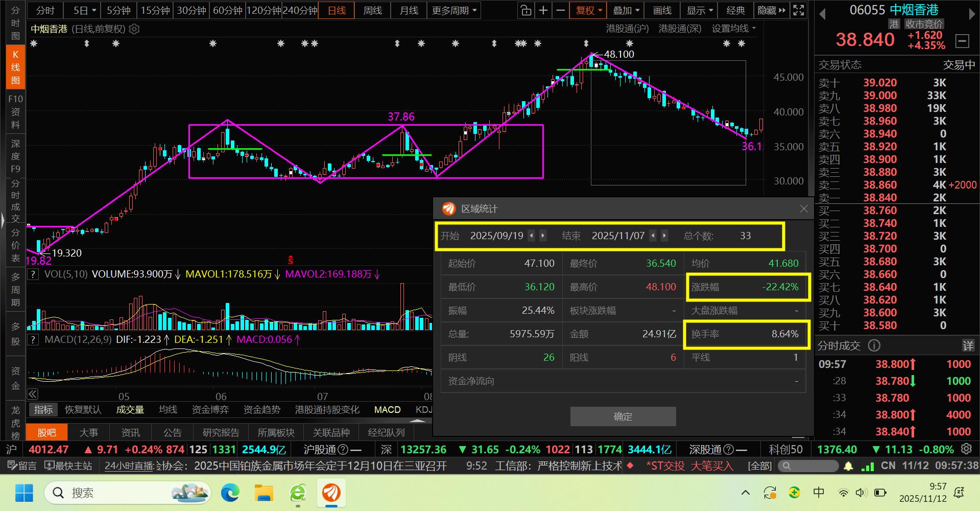Step end date forward in 区域统计
This screenshot has width=980, height=511.
coord(664,236)
